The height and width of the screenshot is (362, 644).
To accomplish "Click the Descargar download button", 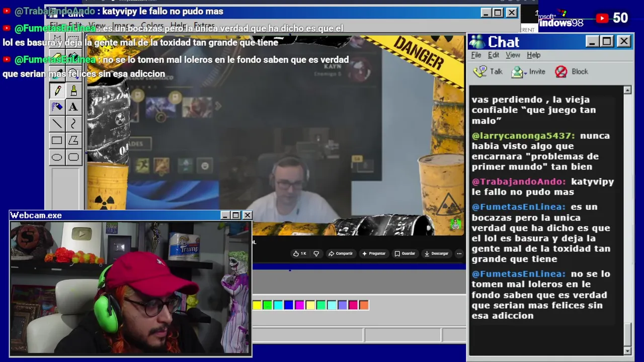I will coord(436,253).
